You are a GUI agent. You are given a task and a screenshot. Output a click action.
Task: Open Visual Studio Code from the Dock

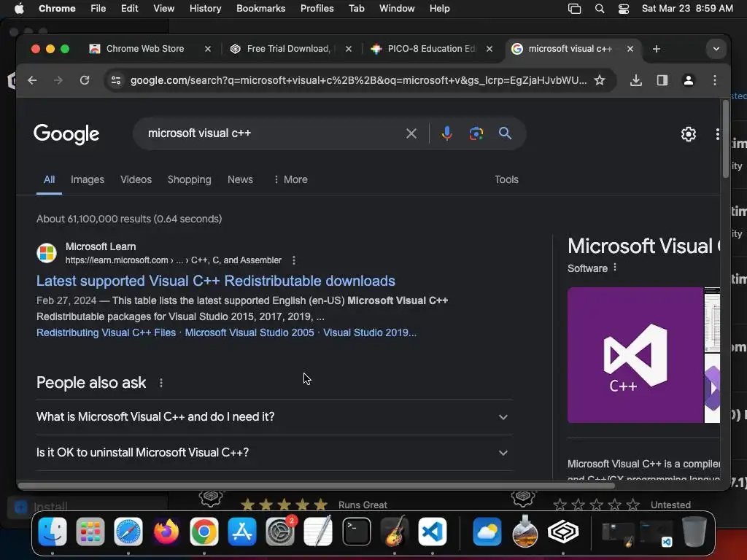pyautogui.click(x=433, y=532)
